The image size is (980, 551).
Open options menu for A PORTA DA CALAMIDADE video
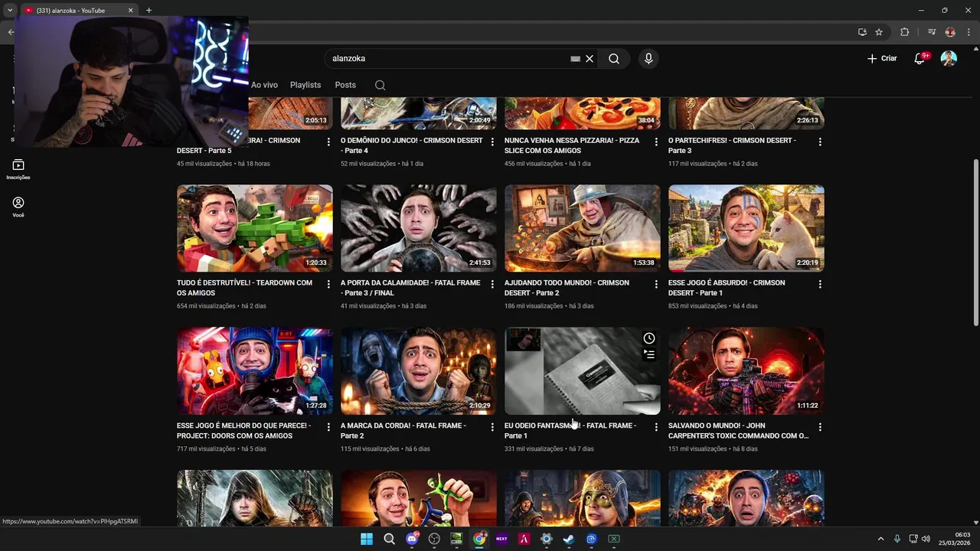492,285
